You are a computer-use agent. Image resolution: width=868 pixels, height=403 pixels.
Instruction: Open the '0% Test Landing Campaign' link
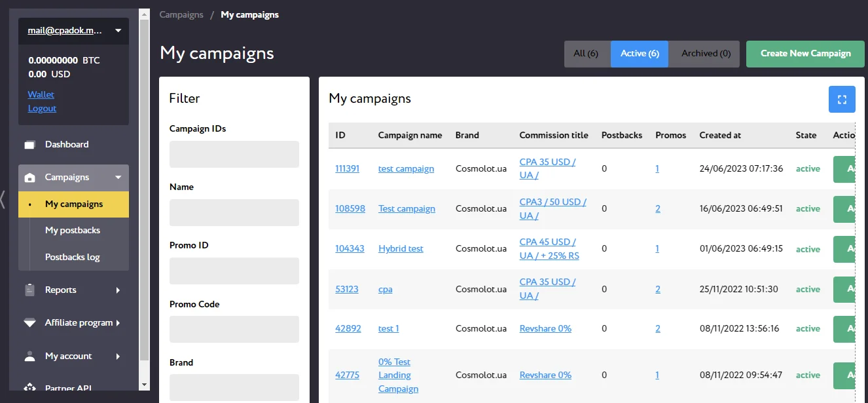398,375
